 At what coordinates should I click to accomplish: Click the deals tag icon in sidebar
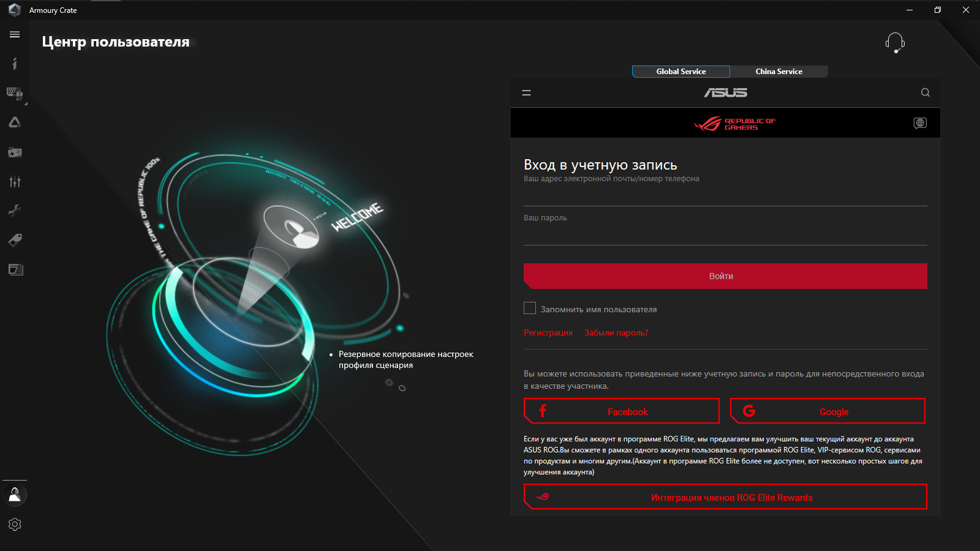tap(15, 239)
